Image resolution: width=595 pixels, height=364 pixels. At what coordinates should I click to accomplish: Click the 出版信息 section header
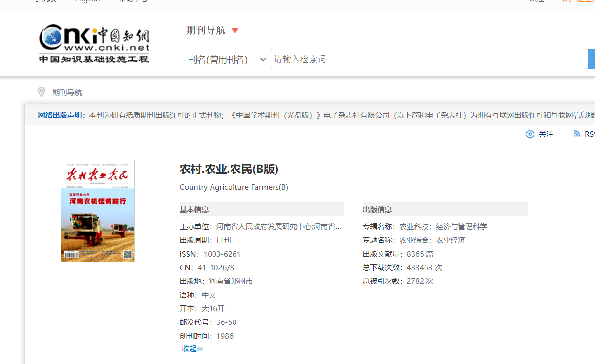coord(377,209)
